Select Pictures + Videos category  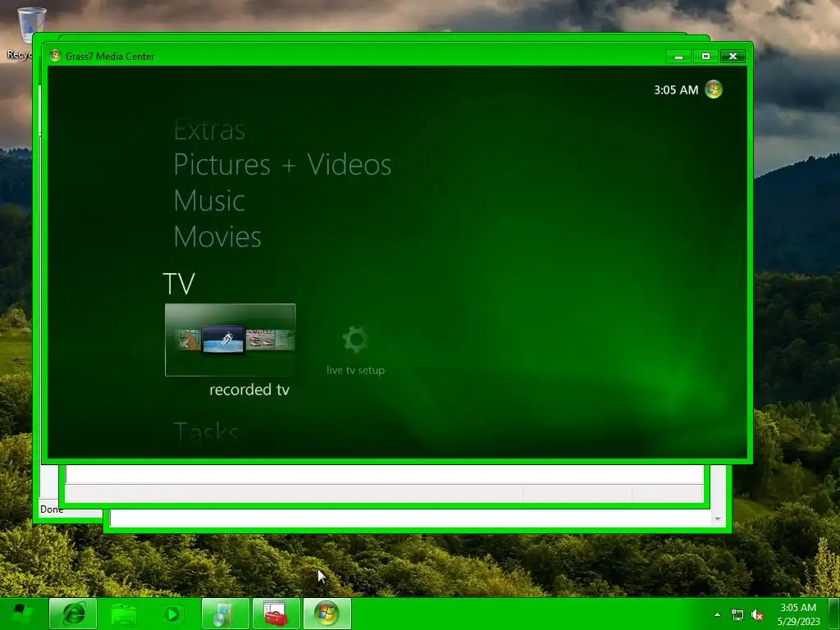coord(282,164)
